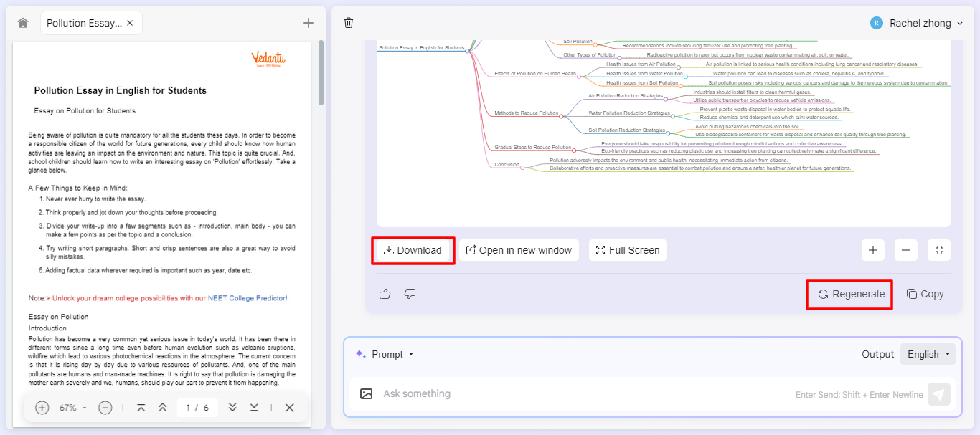Click the NEET College Predictor link
980x435 pixels.
click(247, 298)
